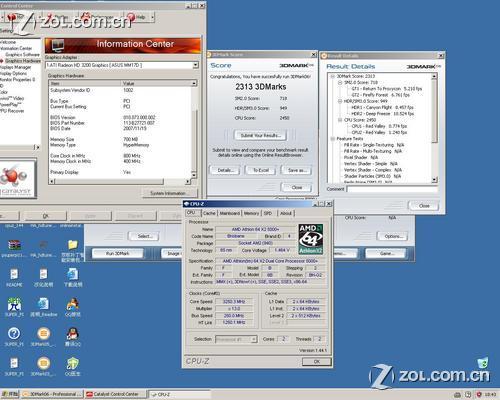Image resolution: width=500 pixels, height=400 pixels.
Task: Click the Select button in 3DMark06
Action: coord(144,236)
